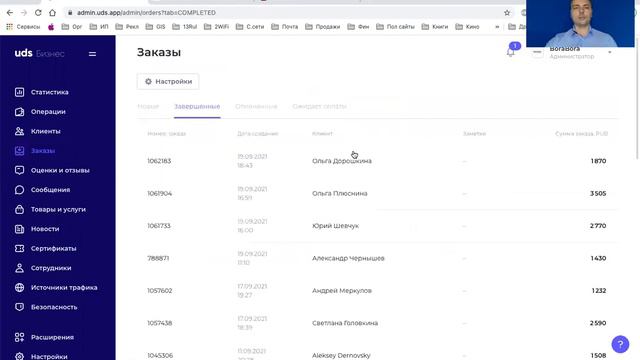Sort by Сумма заказа column header
The height and width of the screenshot is (360, 640).
point(581,134)
